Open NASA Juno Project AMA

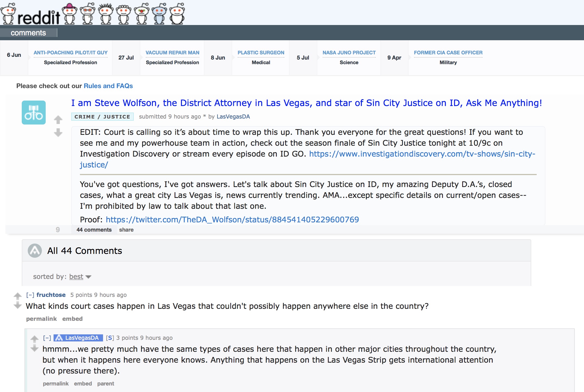pyautogui.click(x=349, y=52)
